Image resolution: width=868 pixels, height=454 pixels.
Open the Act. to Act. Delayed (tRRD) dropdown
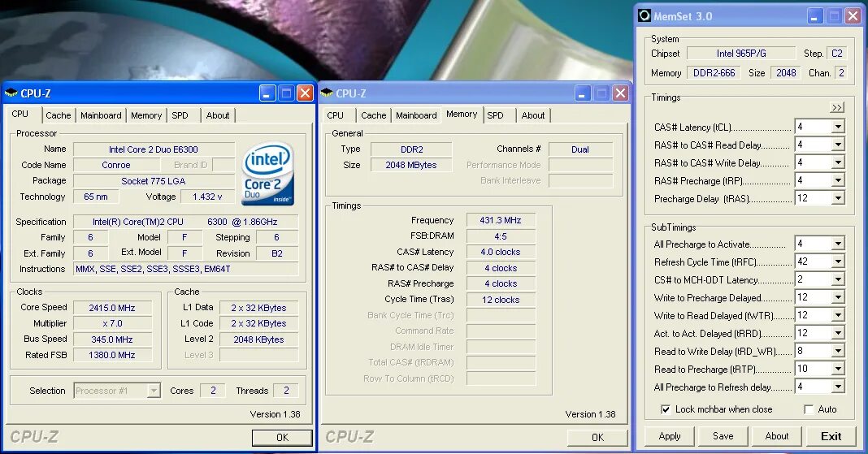[838, 333]
